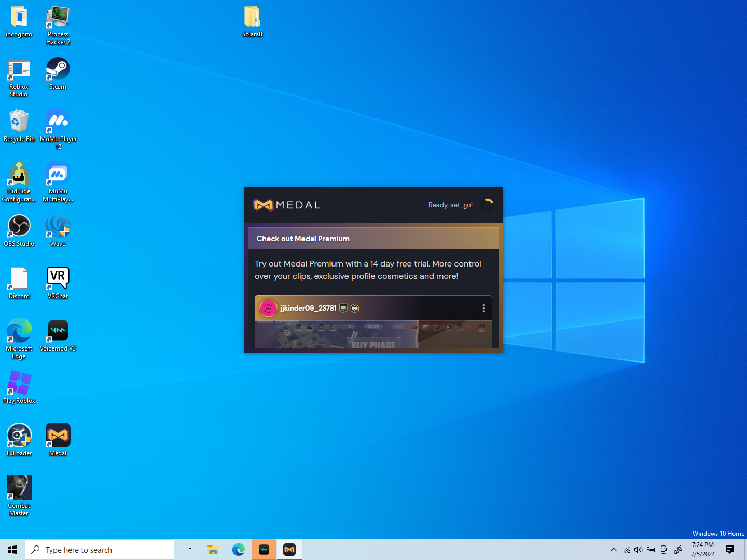Open File Explorer from the taskbar
Image resolution: width=747 pixels, height=560 pixels.
213,550
